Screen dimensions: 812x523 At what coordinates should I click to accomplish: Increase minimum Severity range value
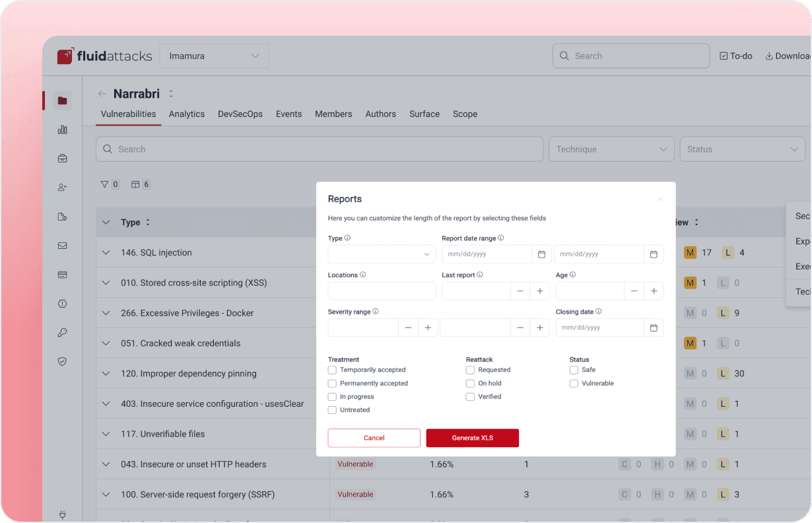[x=427, y=328]
